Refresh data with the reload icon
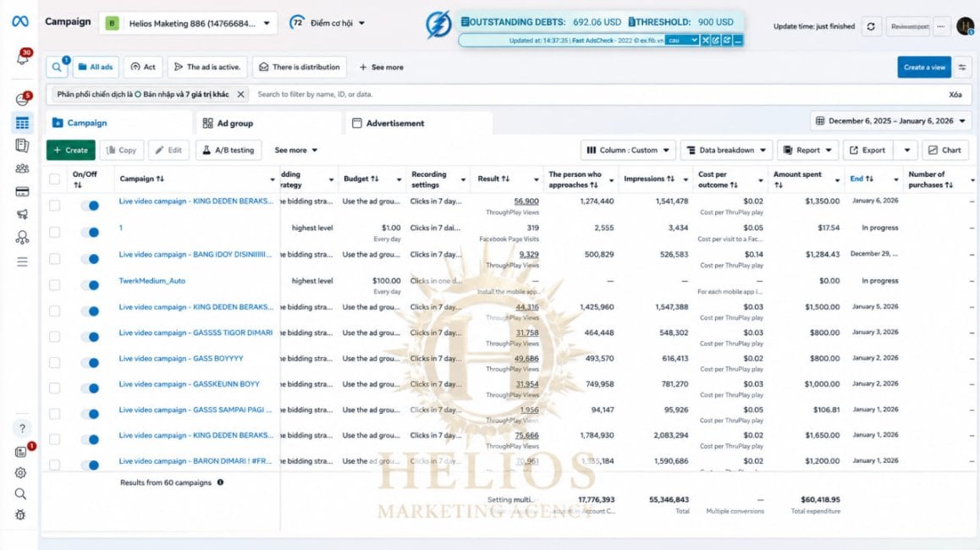The width and height of the screenshot is (980, 550). pyautogui.click(x=871, y=26)
